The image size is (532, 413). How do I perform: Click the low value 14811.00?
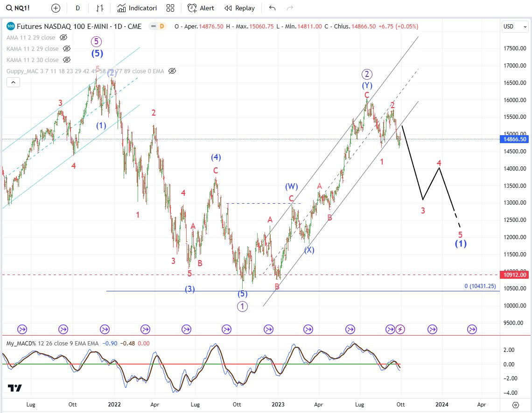pyautogui.click(x=310, y=27)
